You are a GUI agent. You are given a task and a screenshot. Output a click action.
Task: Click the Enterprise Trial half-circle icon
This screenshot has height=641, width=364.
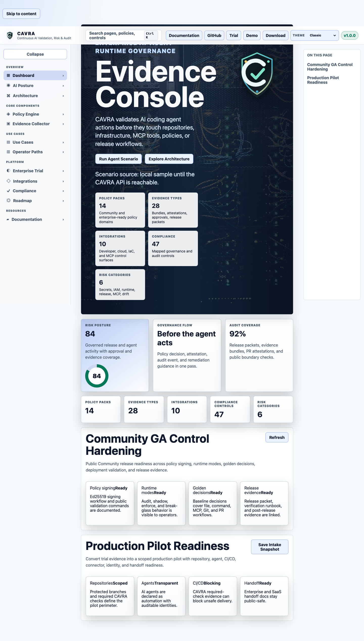(x=9, y=171)
